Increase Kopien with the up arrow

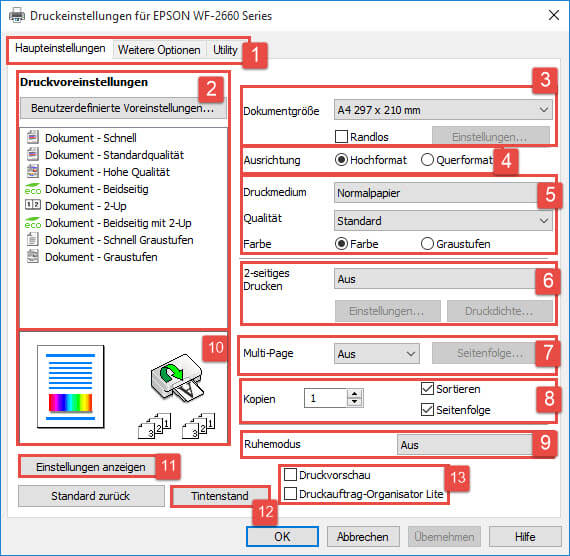click(x=354, y=393)
